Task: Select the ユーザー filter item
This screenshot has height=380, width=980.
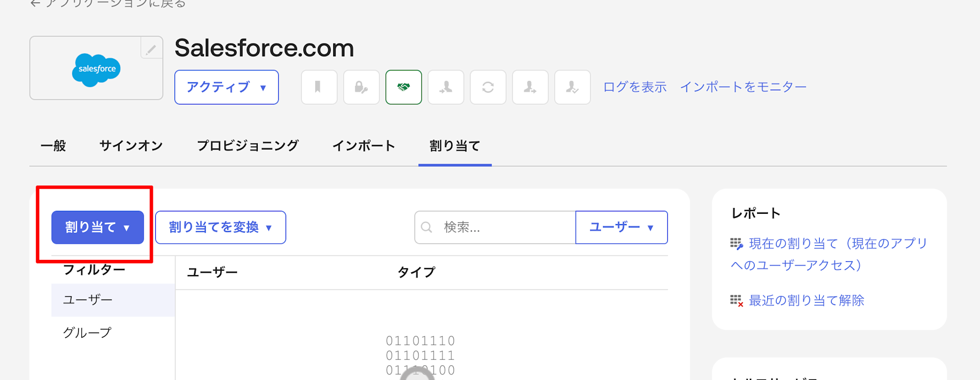Action: click(x=113, y=300)
